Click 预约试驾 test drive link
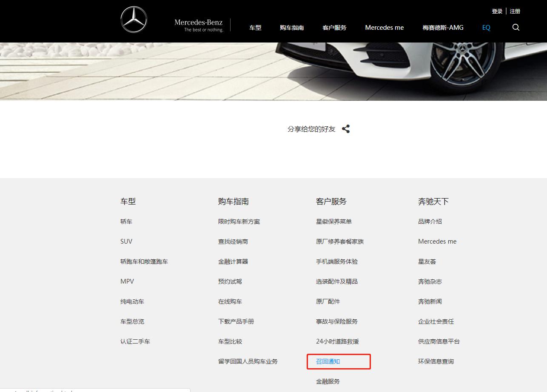Viewport: 547px width, 392px height. point(230,281)
